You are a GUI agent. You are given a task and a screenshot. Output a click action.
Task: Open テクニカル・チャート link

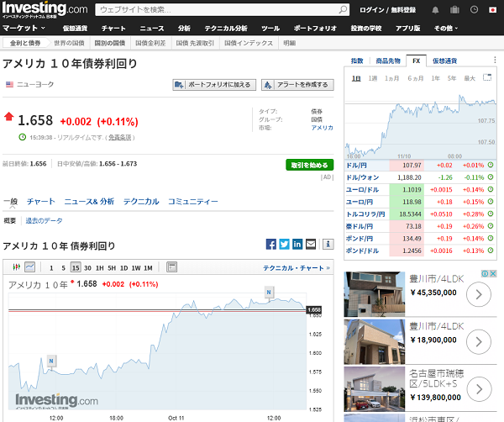(297, 268)
